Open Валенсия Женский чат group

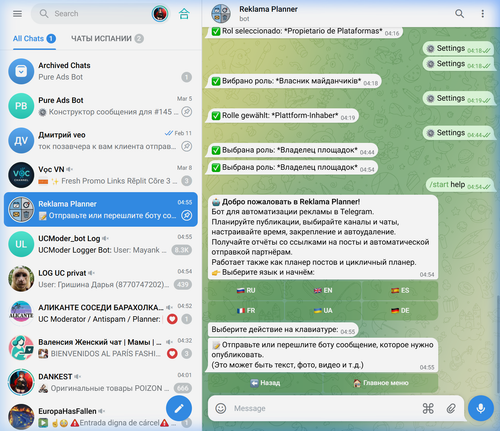pos(100,348)
